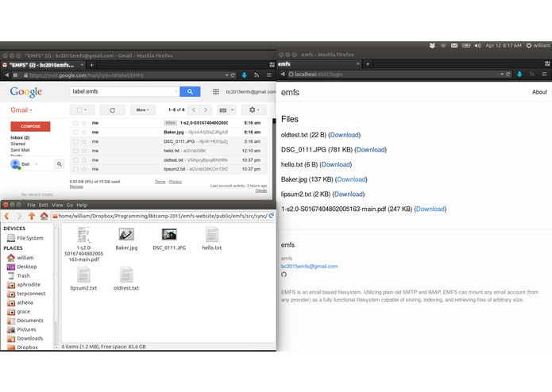Open system volume indicator
This screenshot has width=552, height=392.
tap(477, 46)
